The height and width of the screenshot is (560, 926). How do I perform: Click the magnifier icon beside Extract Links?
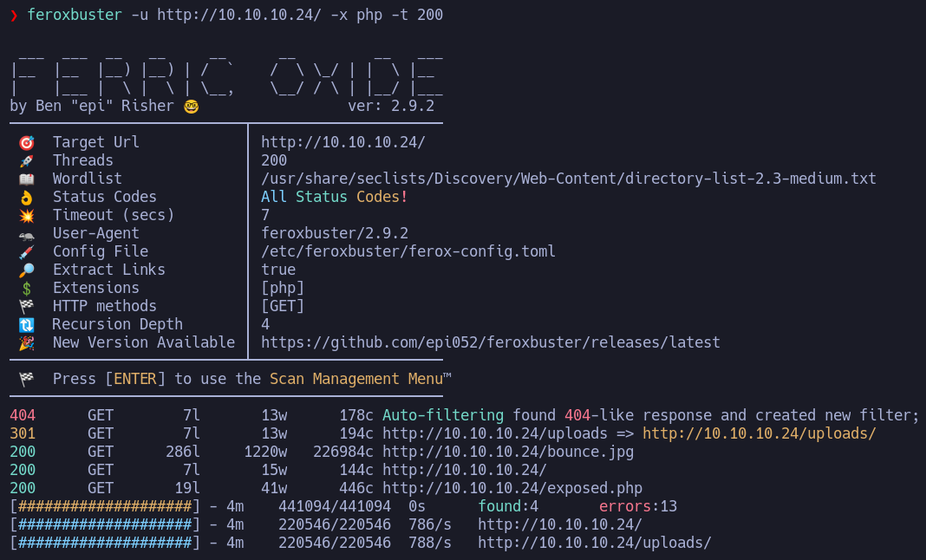[26, 270]
